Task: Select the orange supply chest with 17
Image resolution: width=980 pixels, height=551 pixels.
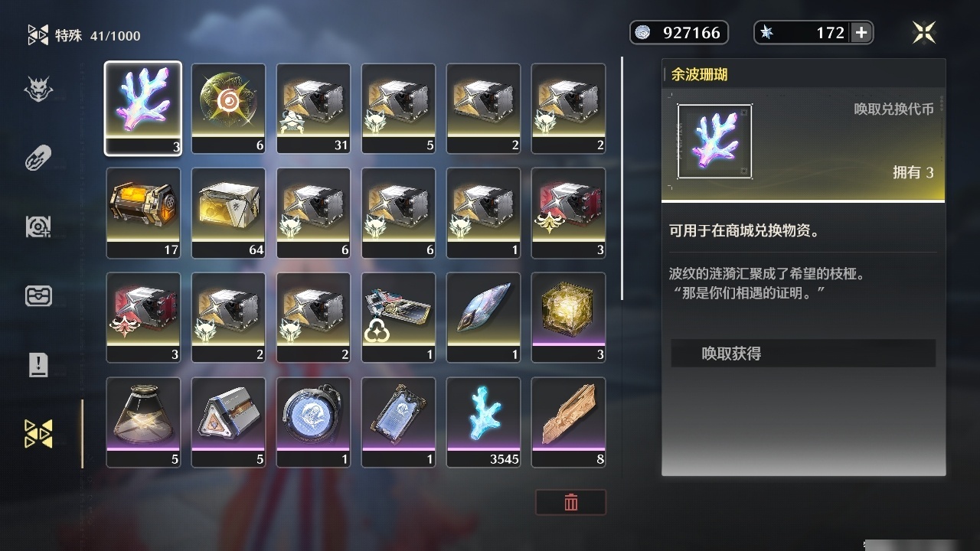Action: tap(143, 213)
